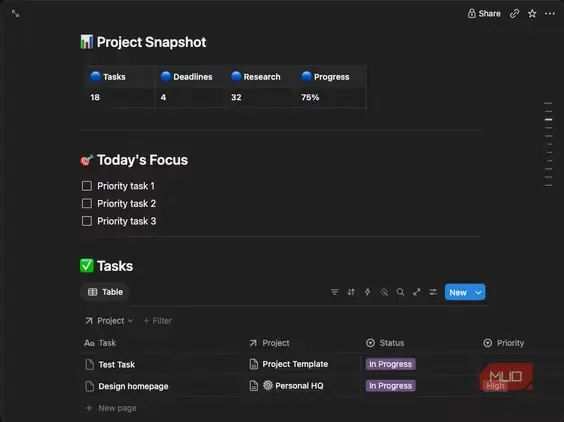Click the target emoji beside Today's Focus
Screen dimensions: 564x422
(x=86, y=160)
